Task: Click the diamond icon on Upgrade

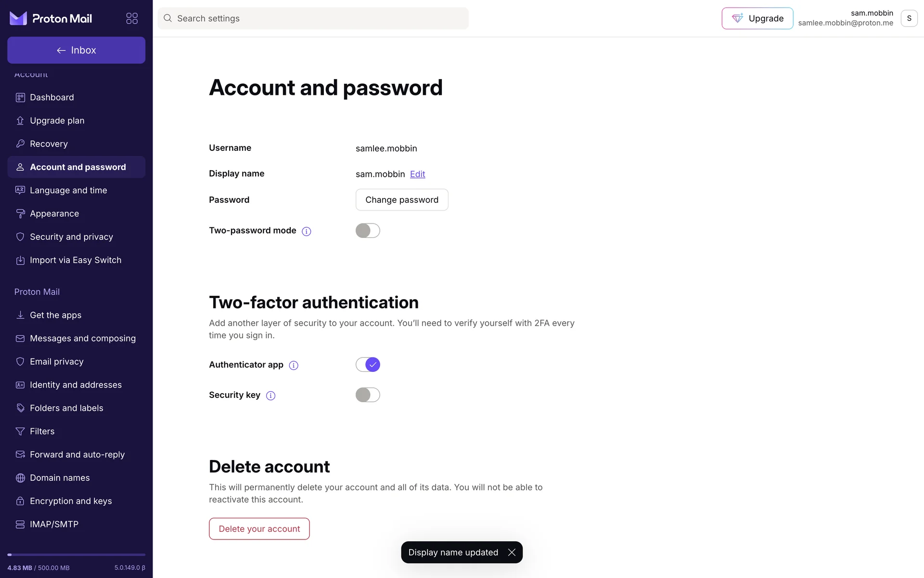Action: (x=737, y=18)
